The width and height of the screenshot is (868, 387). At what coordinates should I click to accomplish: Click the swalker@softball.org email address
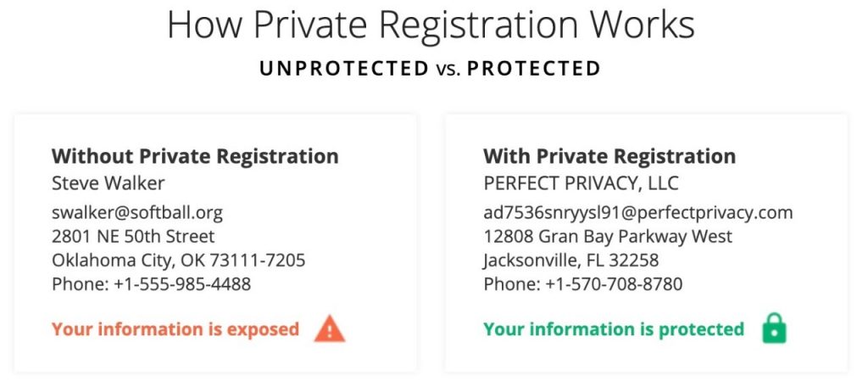(137, 212)
